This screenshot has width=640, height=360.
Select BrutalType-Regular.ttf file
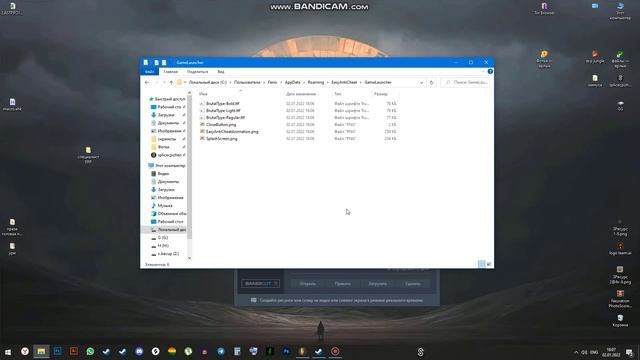click(x=225, y=118)
